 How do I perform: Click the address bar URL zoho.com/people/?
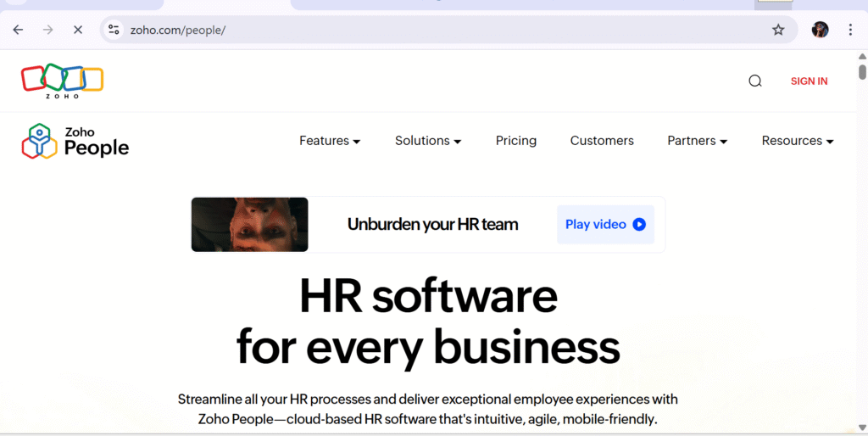pos(178,30)
